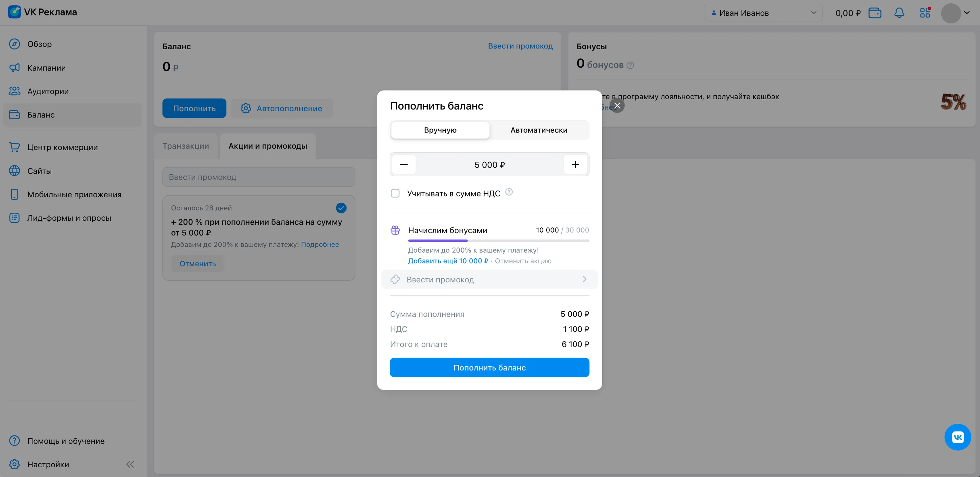Click the bonuses help question-mark icon
Viewport: 980px width, 477px height.
coord(630,65)
